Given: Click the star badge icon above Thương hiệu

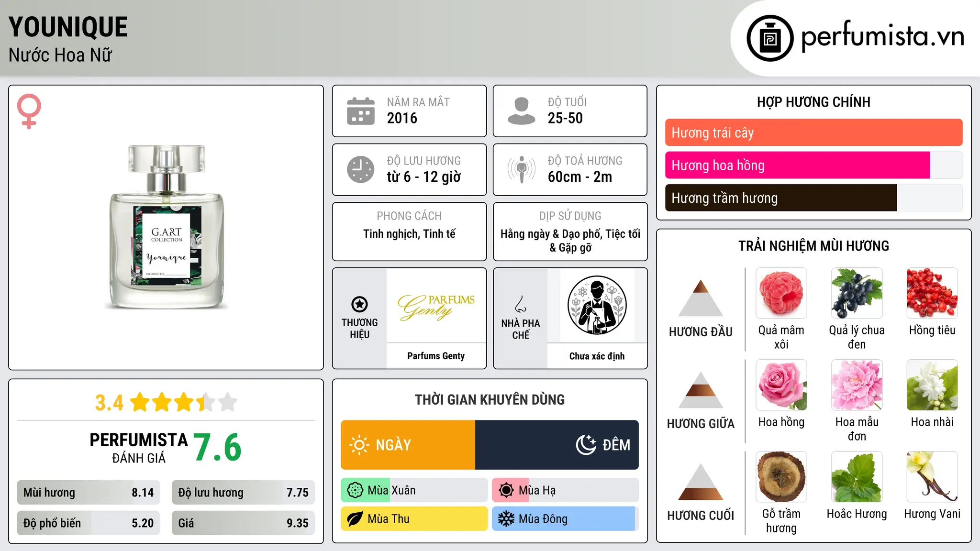Looking at the screenshot, I should pos(359,304).
